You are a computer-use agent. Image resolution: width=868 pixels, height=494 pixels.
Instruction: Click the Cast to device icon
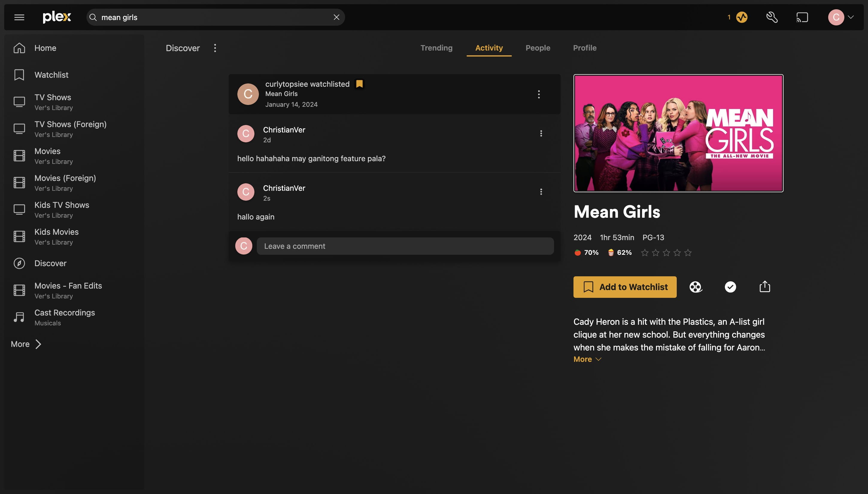[x=802, y=17]
